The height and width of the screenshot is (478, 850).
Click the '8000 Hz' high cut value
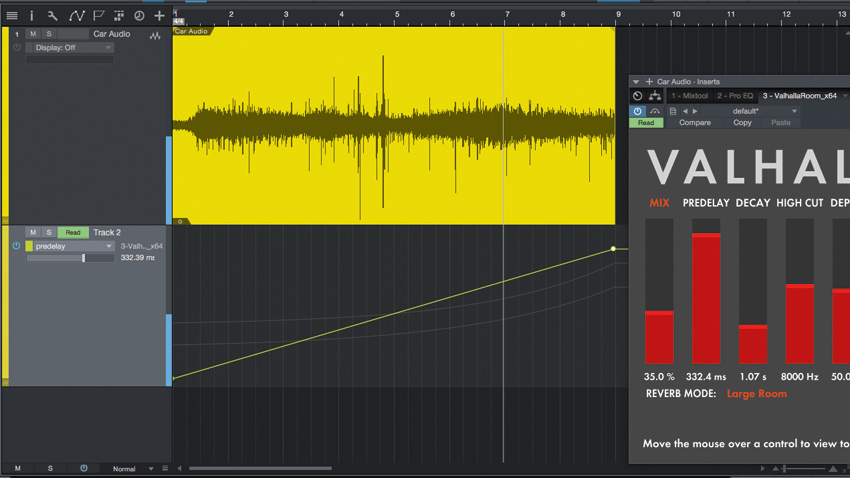800,377
